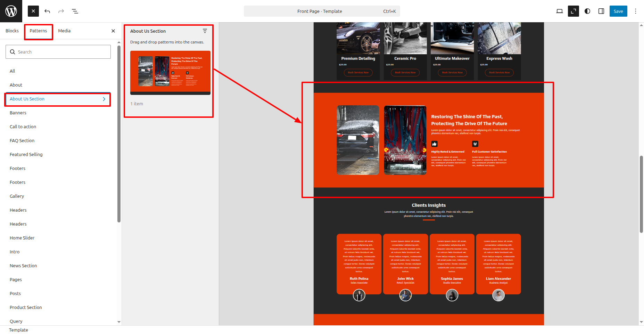Screen dimensions: 644x334
Task: Switch to the Media tab
Action: 64,31
